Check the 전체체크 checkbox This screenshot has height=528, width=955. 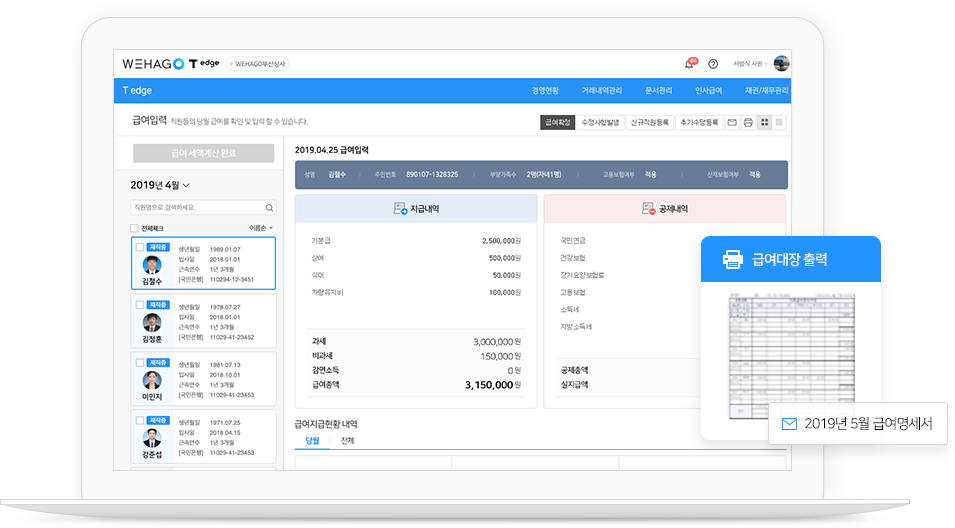[135, 228]
